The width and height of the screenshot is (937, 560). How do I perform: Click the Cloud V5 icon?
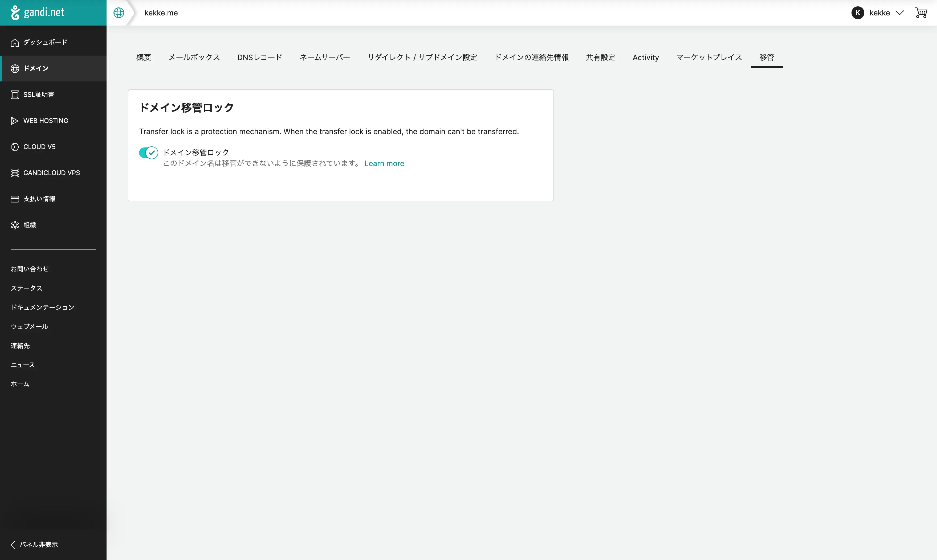(x=15, y=147)
